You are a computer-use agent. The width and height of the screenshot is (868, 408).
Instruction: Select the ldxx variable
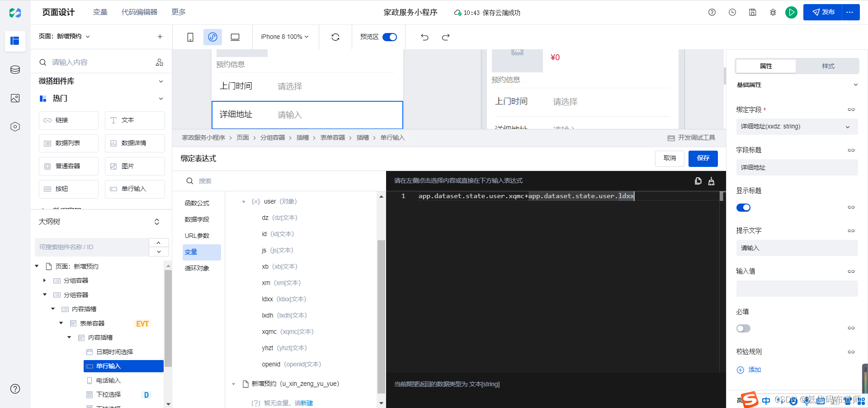[284, 299]
